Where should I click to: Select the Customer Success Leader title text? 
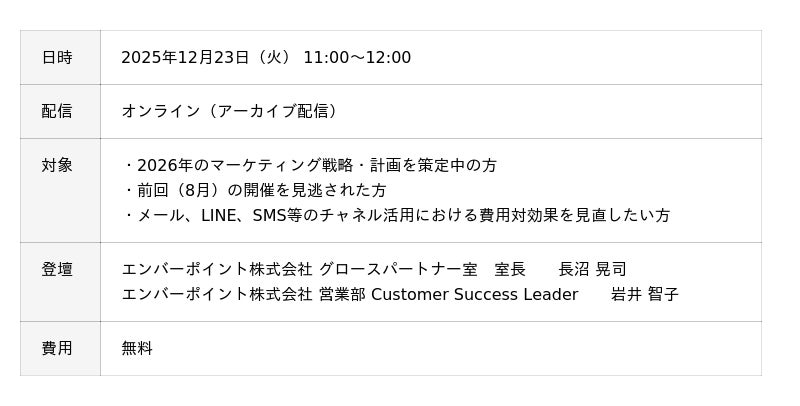coord(474,294)
